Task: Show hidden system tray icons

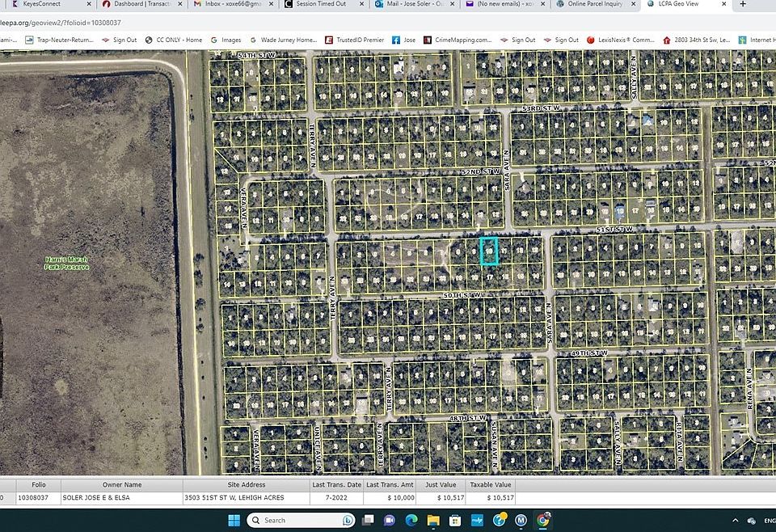Action: click(x=736, y=520)
